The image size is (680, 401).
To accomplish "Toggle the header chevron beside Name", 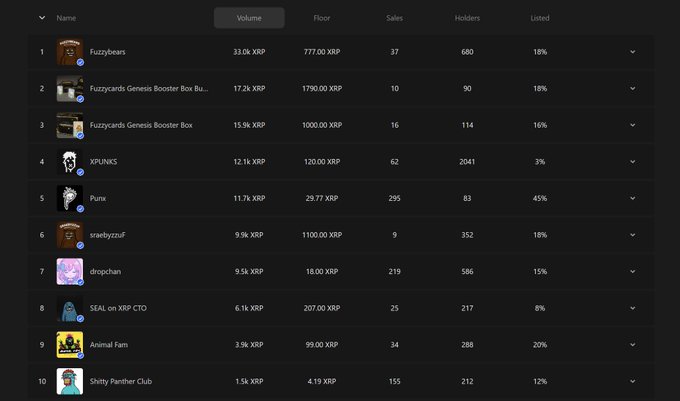I will click(42, 18).
